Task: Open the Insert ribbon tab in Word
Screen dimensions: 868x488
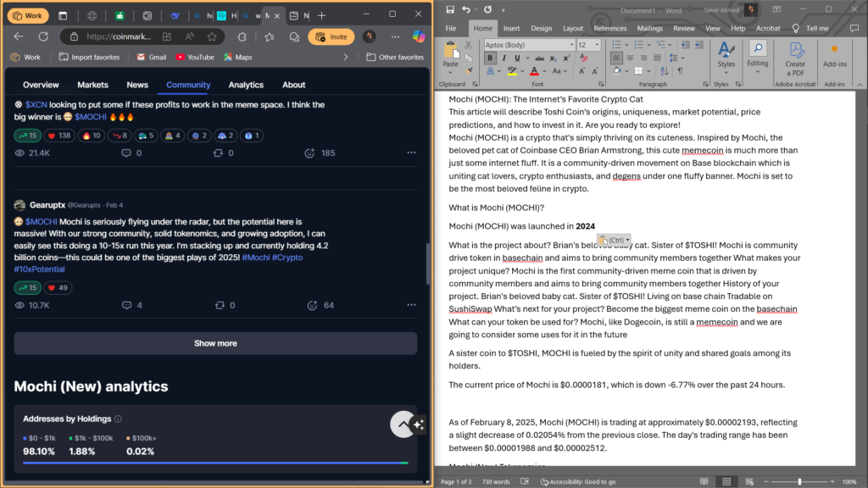Action: (511, 28)
